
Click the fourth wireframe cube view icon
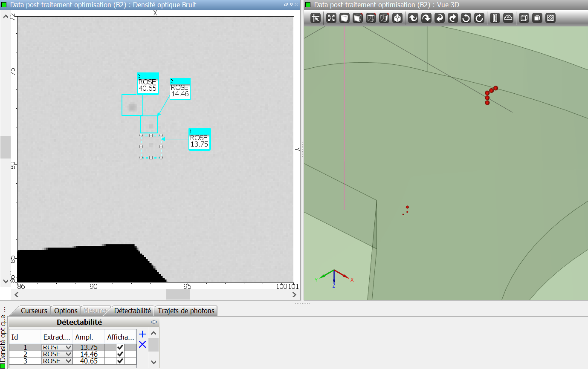(384, 18)
